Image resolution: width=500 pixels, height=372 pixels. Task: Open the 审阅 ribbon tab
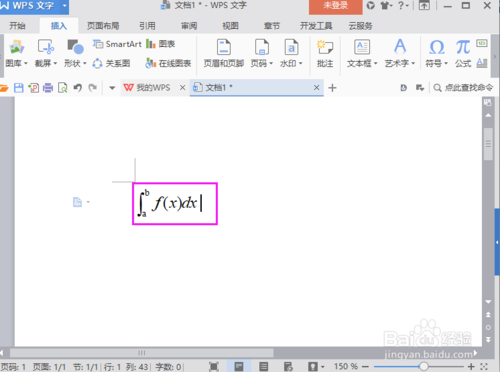[x=189, y=26]
